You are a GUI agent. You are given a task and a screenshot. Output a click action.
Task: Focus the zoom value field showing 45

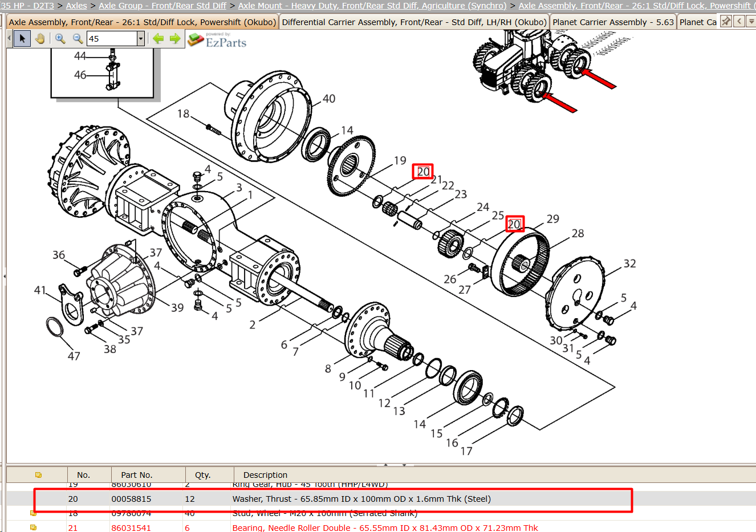[112, 39]
